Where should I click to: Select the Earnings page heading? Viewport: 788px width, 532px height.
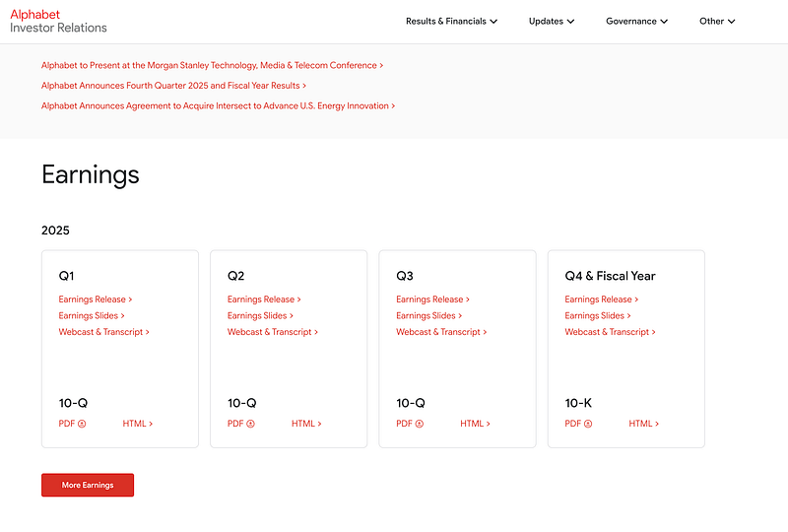[x=91, y=175]
